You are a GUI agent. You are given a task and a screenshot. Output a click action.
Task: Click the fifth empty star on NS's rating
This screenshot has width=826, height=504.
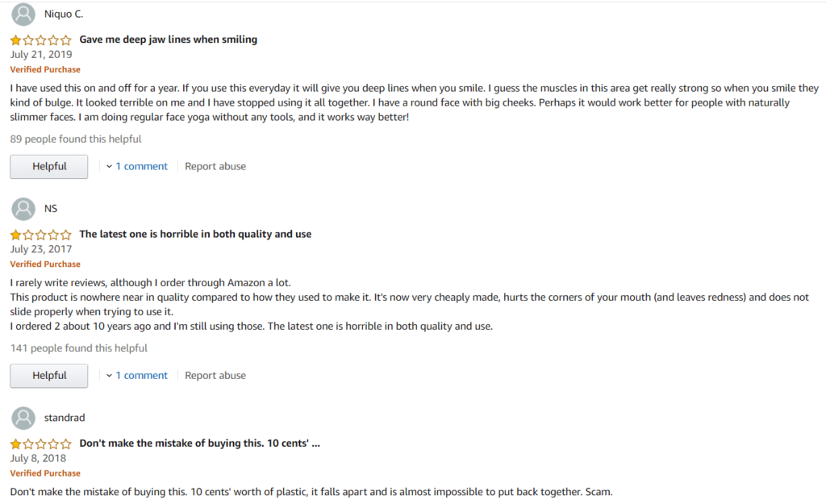coord(66,234)
